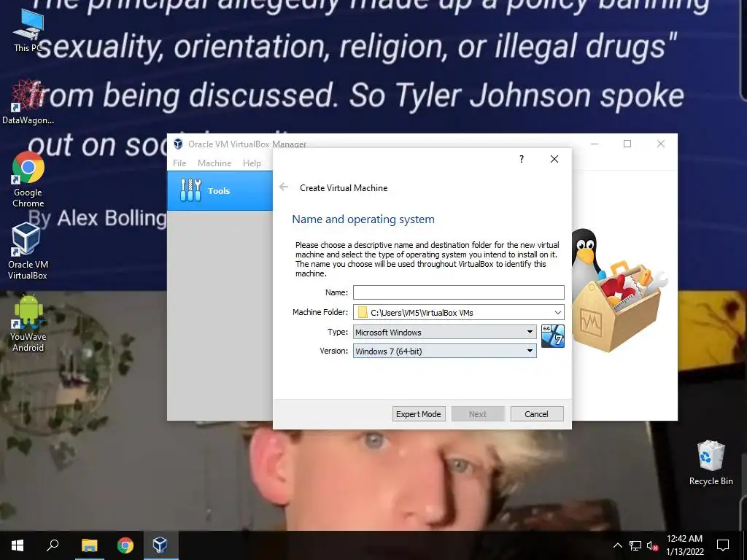Minimize the VirtualBox Manager window
747x560 pixels.
pyautogui.click(x=595, y=144)
